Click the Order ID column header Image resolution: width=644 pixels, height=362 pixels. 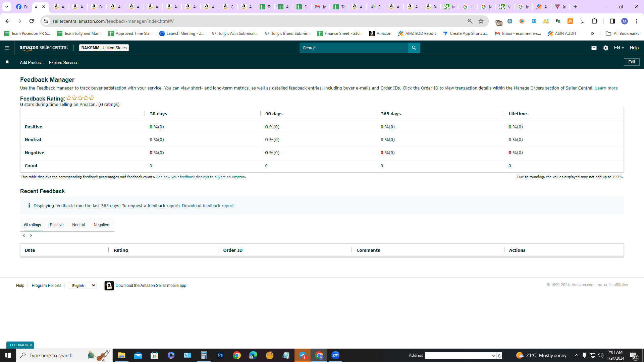pos(233,250)
